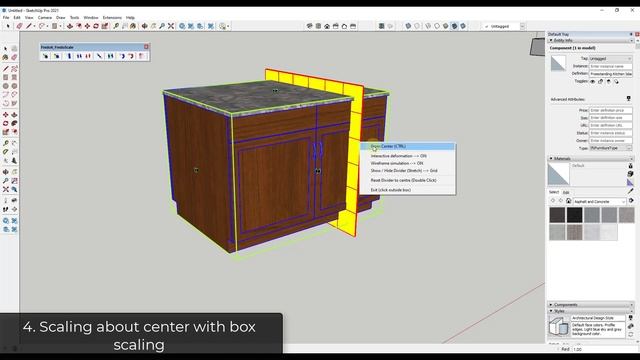Select the Line tool in top toolbar
This screenshot has width=640, height=360.
click(x=29, y=26)
